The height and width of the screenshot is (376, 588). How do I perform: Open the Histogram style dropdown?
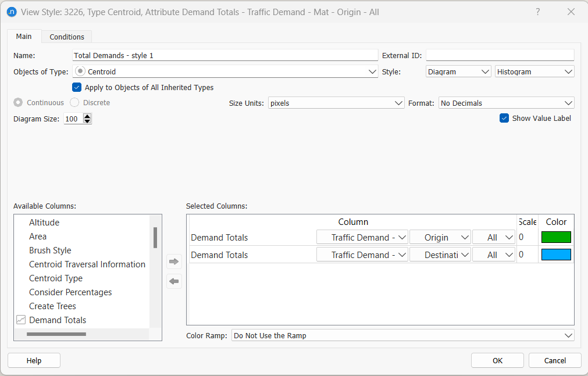[x=534, y=71]
